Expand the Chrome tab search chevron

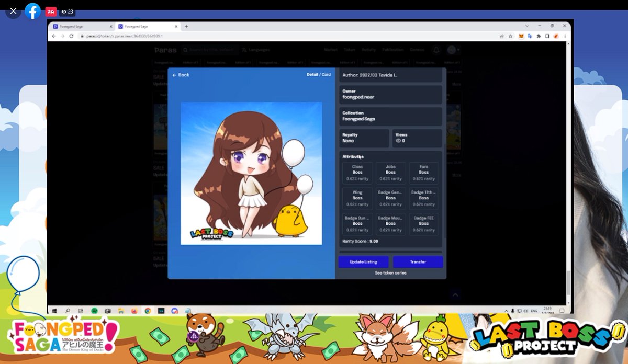(x=526, y=26)
